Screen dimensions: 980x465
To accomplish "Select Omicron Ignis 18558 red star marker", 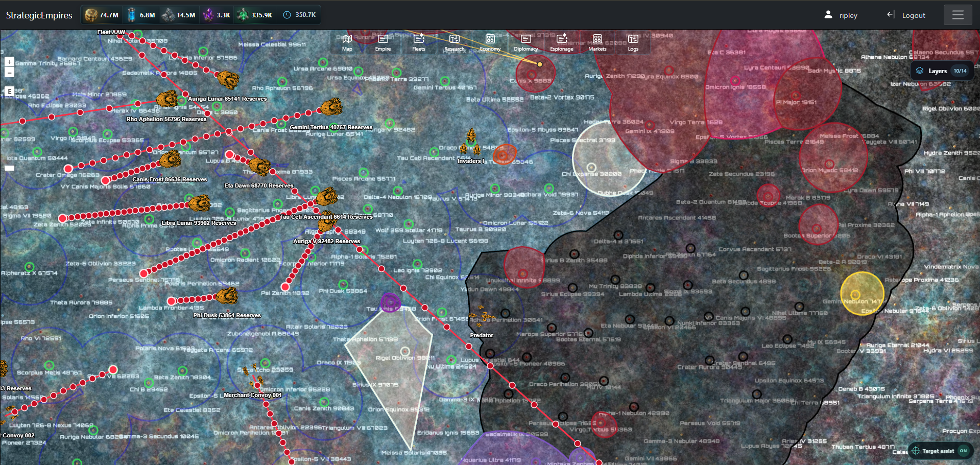I will [735, 80].
